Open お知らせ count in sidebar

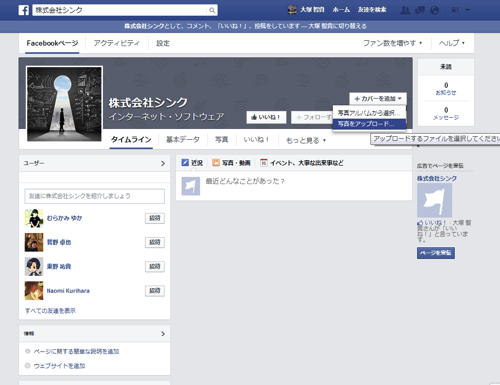pyautogui.click(x=446, y=89)
